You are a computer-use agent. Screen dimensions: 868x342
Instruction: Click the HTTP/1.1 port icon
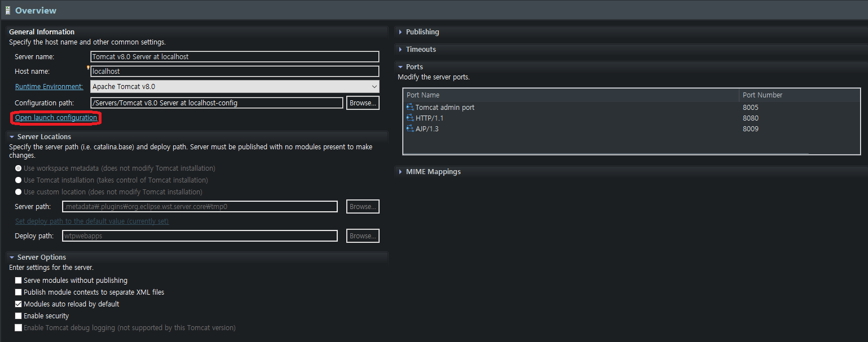(x=410, y=118)
